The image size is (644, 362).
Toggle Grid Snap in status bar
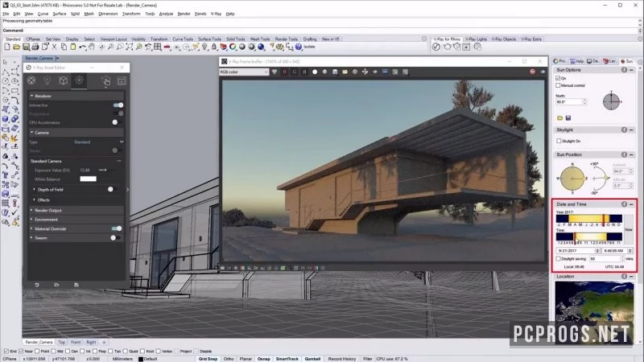click(208, 359)
